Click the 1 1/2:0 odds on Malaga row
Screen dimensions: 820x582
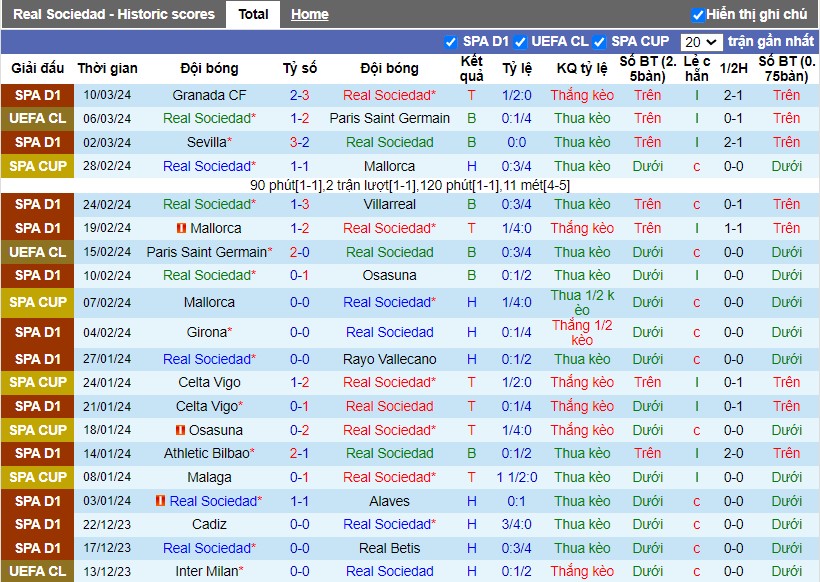(517, 477)
